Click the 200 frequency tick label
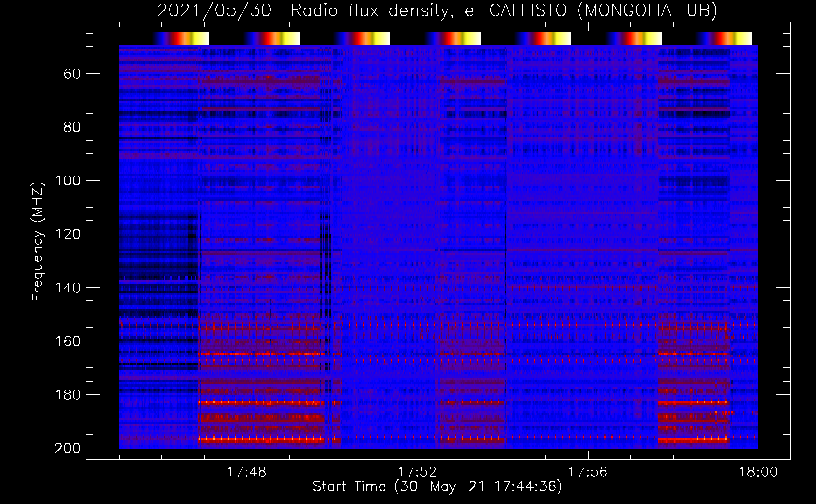The image size is (816, 504). (x=68, y=448)
